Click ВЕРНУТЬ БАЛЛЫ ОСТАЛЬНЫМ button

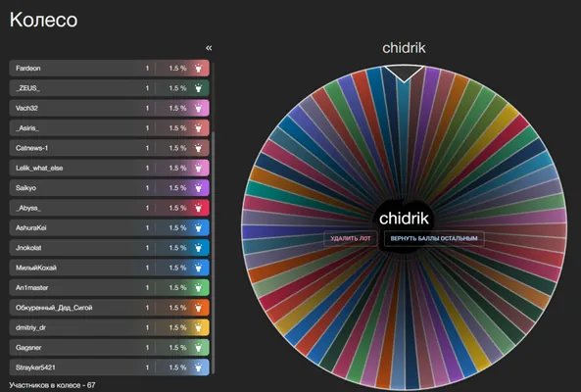(434, 238)
